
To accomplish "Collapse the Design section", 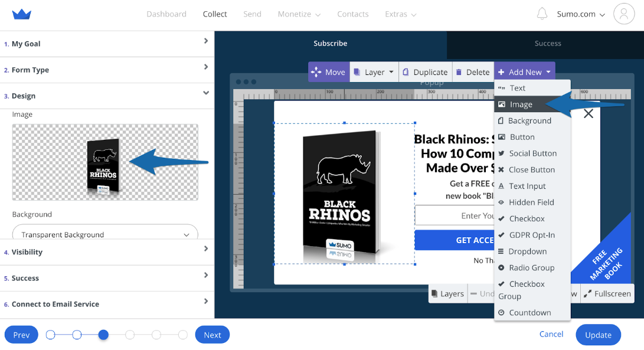I will pyautogui.click(x=107, y=96).
